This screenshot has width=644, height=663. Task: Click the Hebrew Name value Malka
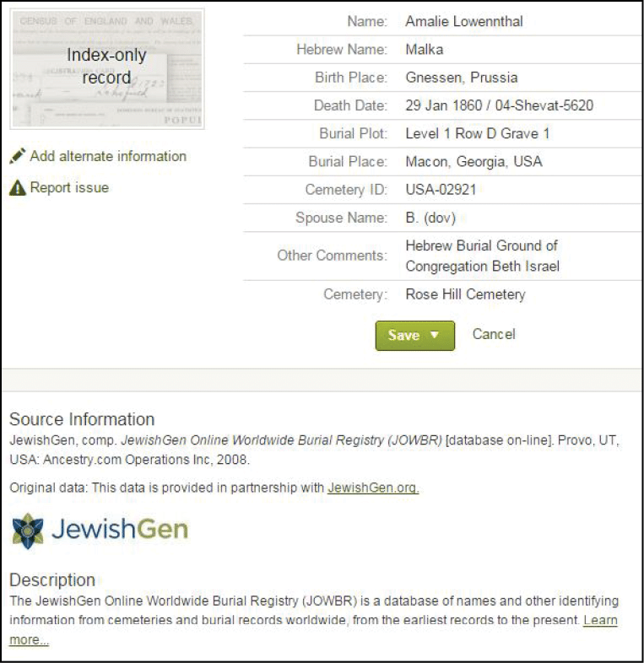(x=425, y=50)
